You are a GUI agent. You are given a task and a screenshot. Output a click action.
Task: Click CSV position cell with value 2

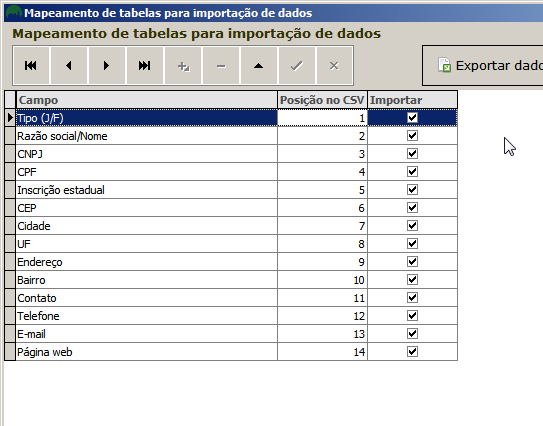pos(322,136)
